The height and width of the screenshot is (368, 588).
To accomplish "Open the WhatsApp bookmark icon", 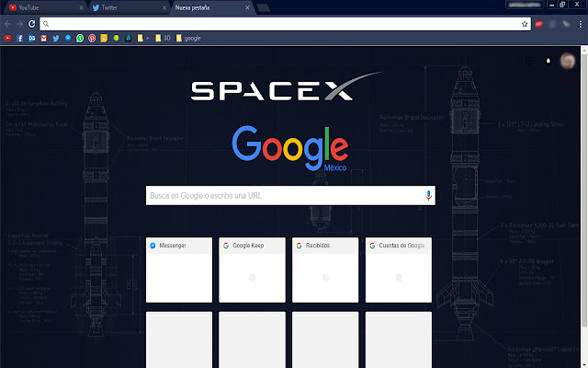I will tap(80, 38).
